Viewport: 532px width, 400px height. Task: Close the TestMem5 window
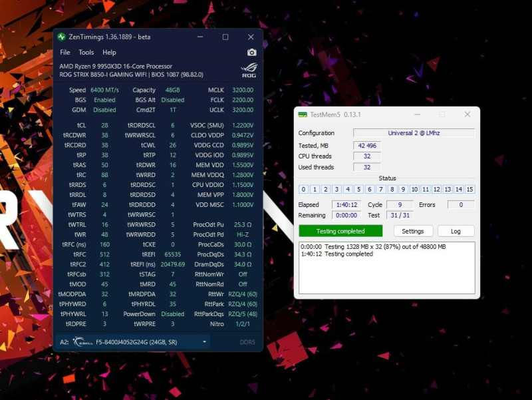[x=467, y=114]
